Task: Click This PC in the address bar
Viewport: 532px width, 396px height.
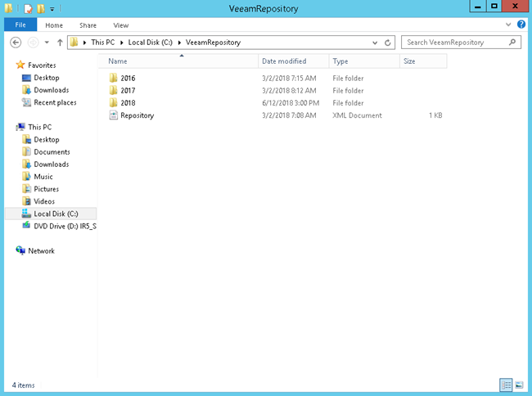Action: coord(103,43)
